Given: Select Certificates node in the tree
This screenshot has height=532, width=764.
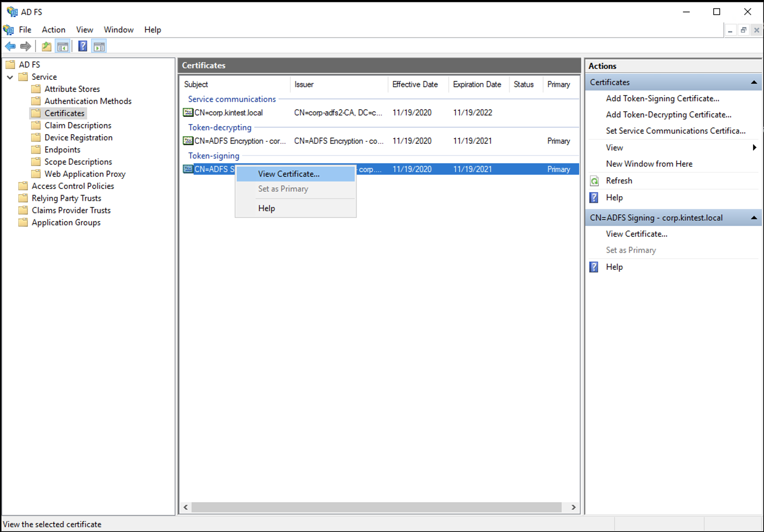Looking at the screenshot, I should [x=64, y=113].
